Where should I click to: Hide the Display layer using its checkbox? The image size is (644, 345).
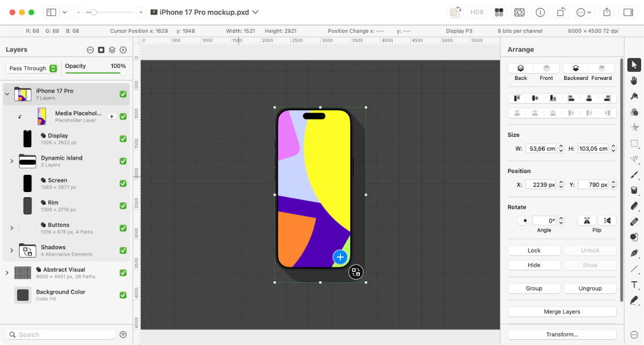(x=123, y=139)
